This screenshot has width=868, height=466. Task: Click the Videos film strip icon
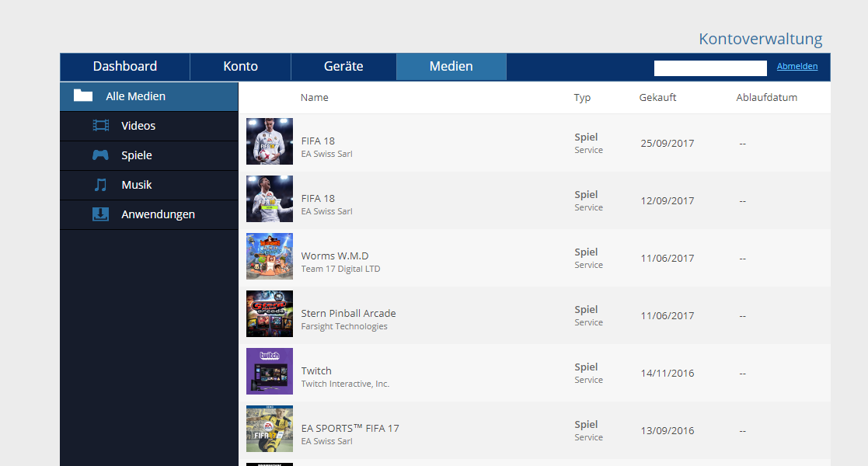pyautogui.click(x=101, y=126)
